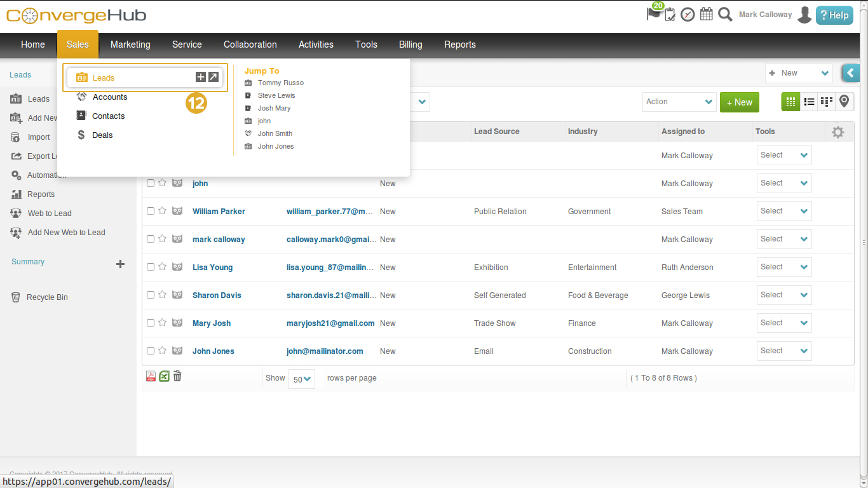Star the William Parker lead
Image resolution: width=868 pixels, height=488 pixels.
tap(162, 211)
